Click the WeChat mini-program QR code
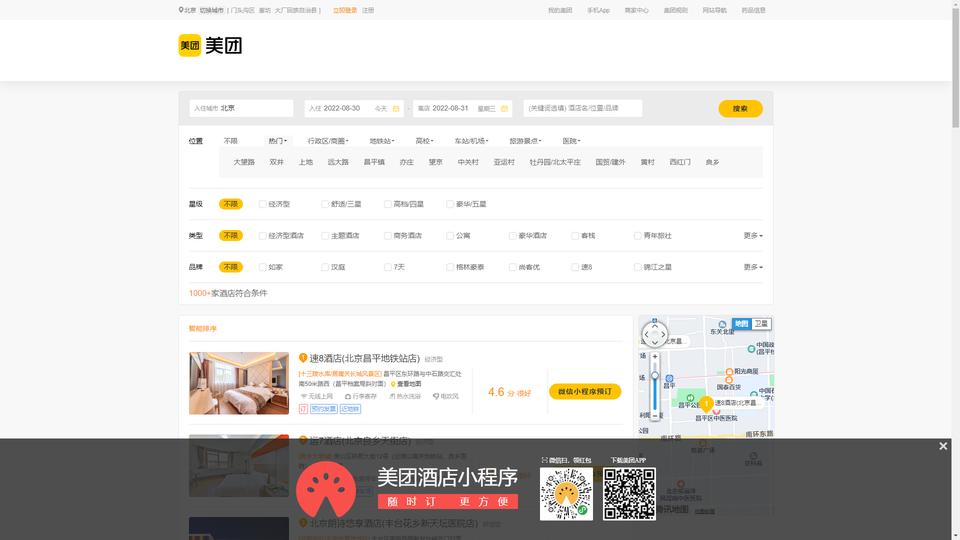960x540 pixels. click(566, 494)
